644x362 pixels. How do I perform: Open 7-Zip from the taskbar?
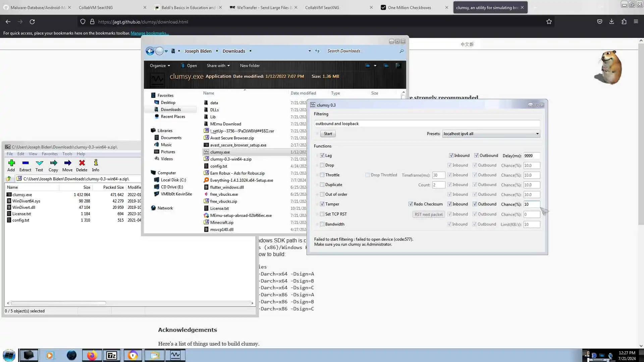[x=112, y=355]
